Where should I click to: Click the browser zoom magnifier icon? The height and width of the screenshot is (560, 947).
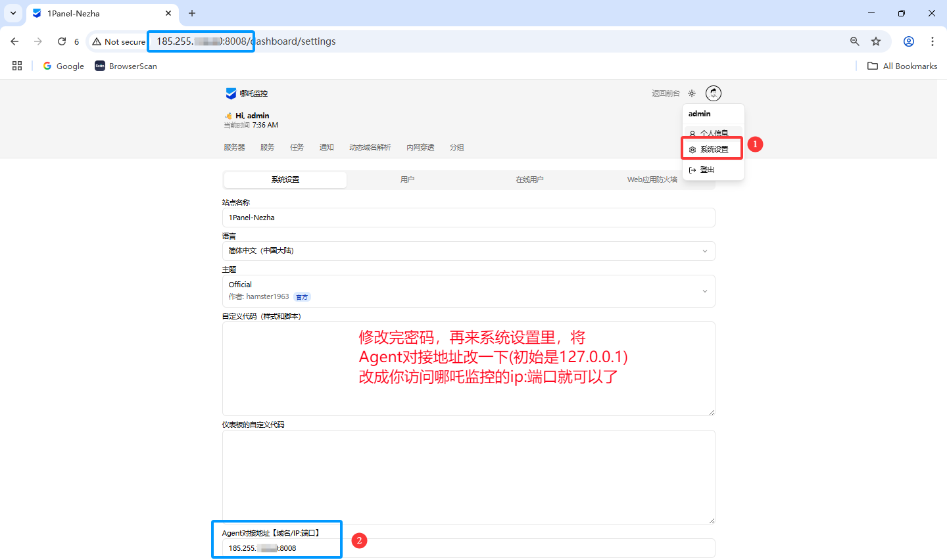point(854,41)
